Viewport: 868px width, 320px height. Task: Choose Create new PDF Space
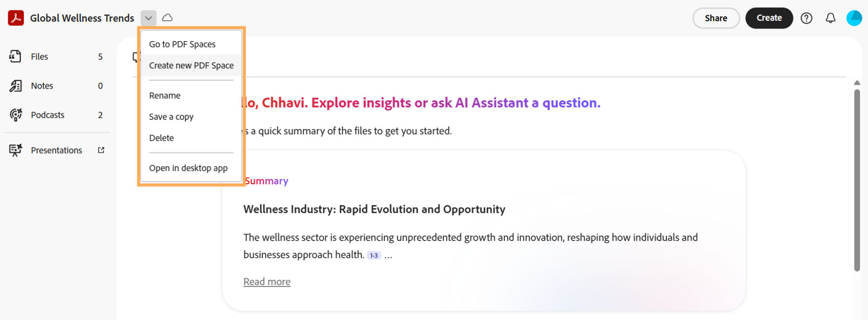[191, 66]
